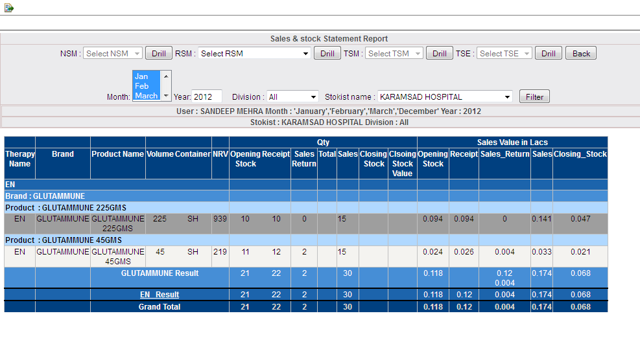This screenshot has width=640, height=364.
Task: Click the User : SANDEEP MEHRA info line
Action: [329, 111]
